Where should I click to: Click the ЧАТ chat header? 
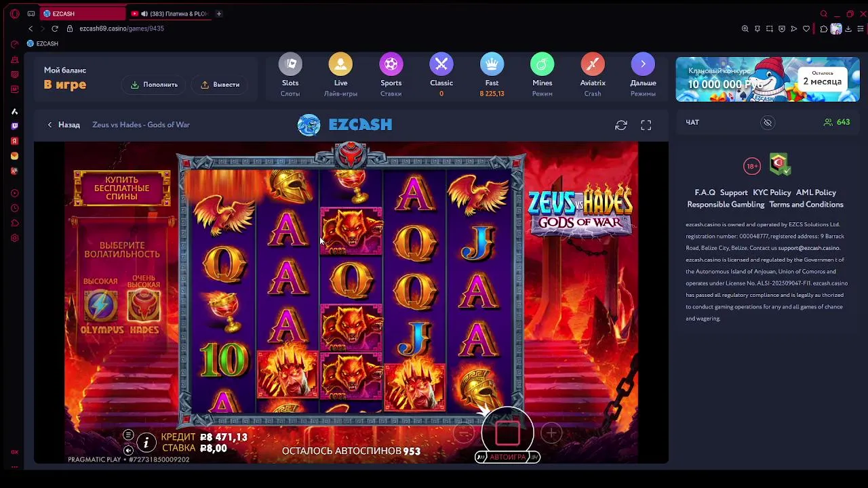(692, 123)
